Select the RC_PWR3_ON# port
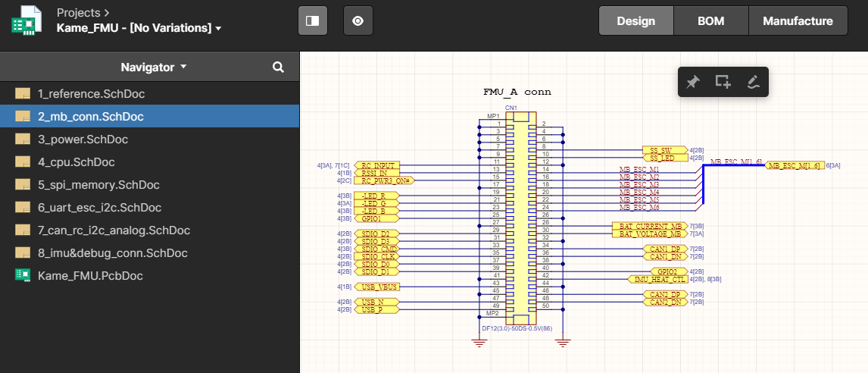 coord(383,180)
